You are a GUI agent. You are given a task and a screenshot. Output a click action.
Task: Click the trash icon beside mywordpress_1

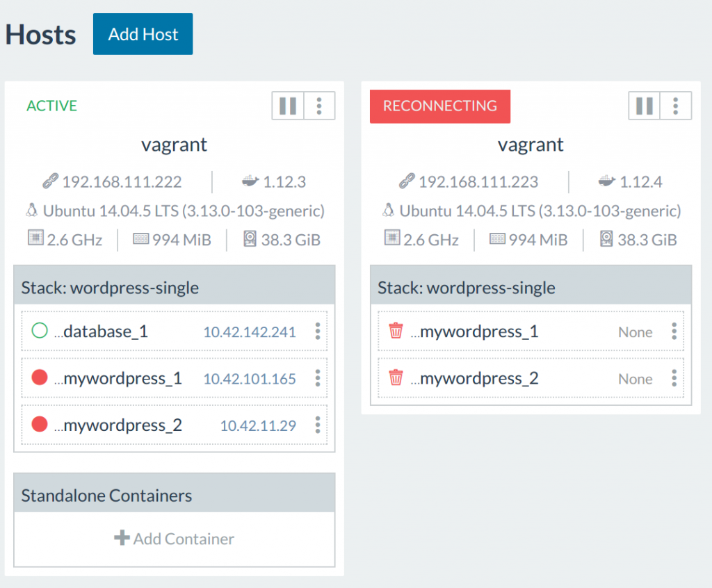396,331
